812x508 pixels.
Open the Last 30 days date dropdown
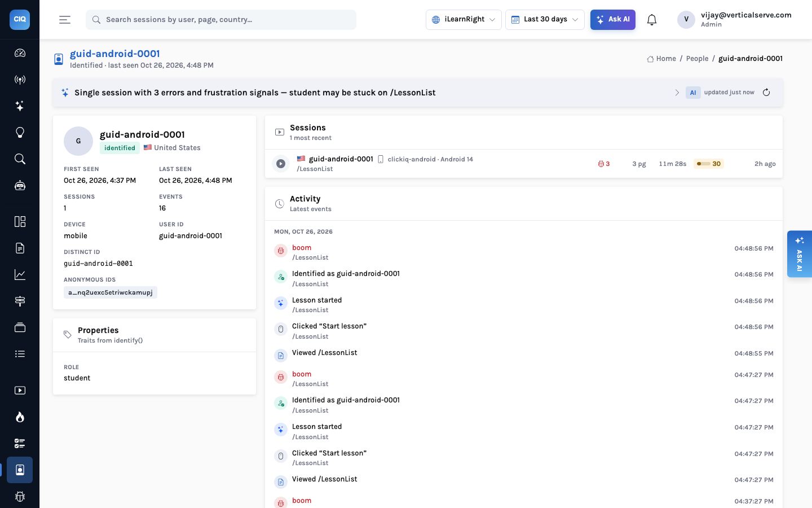coord(545,20)
